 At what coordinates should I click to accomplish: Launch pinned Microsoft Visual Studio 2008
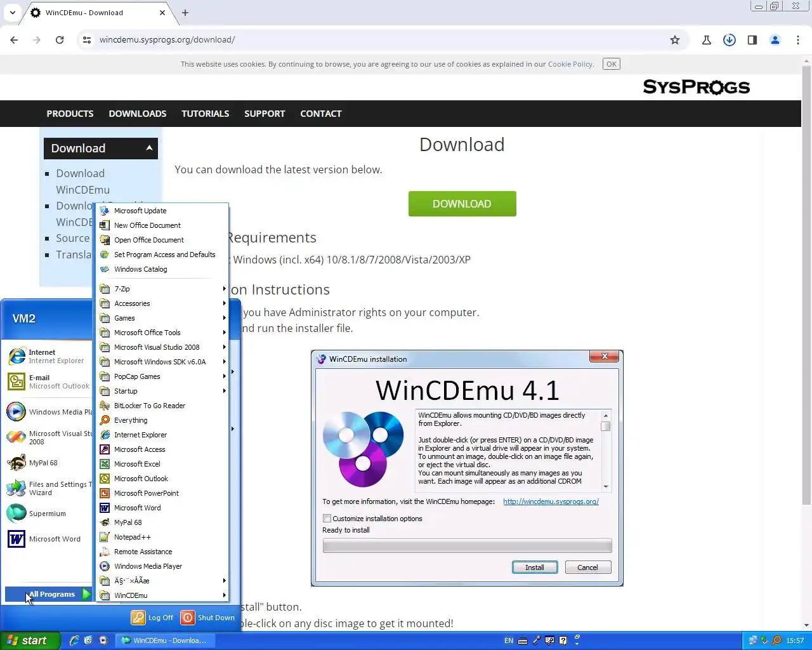point(48,437)
